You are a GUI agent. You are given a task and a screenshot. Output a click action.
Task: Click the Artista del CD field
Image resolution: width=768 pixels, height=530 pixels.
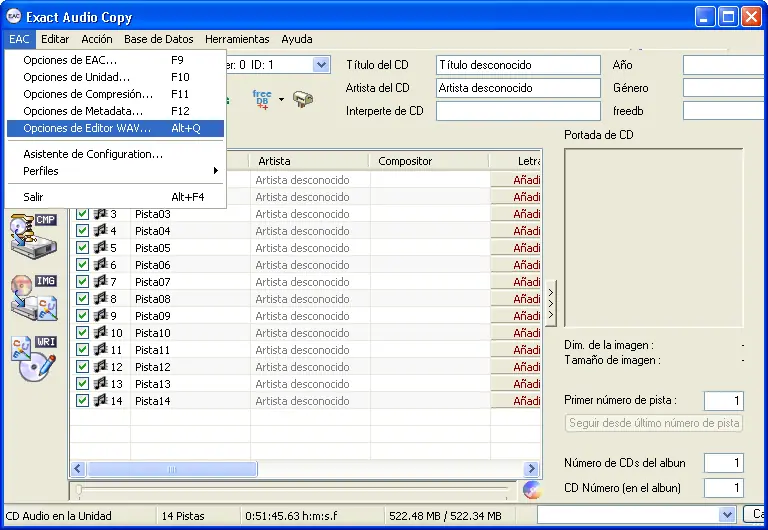(x=518, y=88)
